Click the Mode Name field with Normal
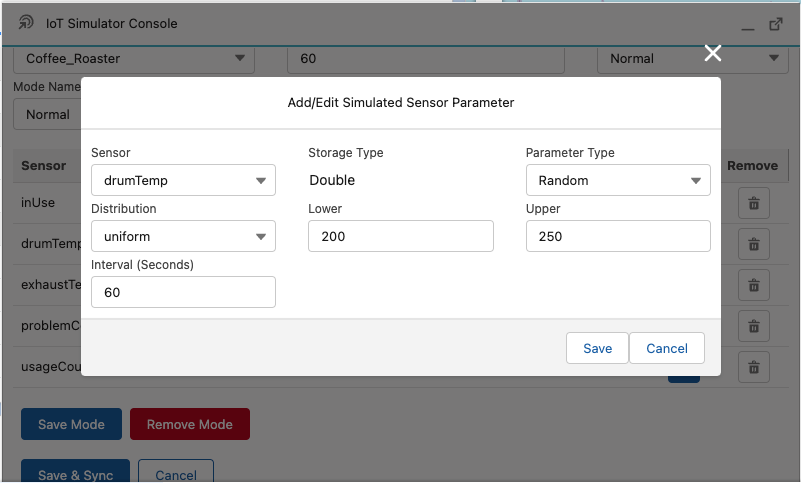Image resolution: width=801 pixels, height=483 pixels. coord(48,114)
